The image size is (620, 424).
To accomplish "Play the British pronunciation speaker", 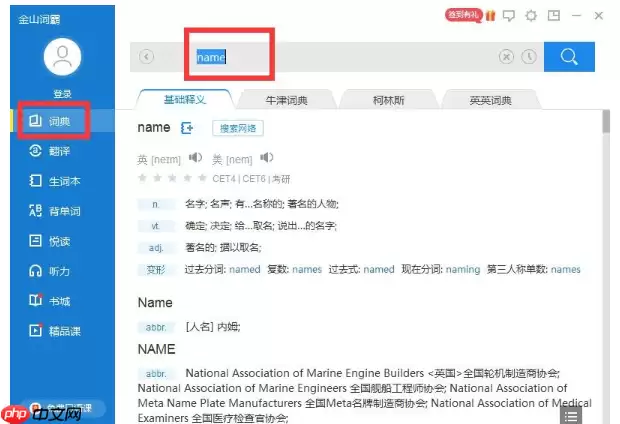I will click(195, 157).
